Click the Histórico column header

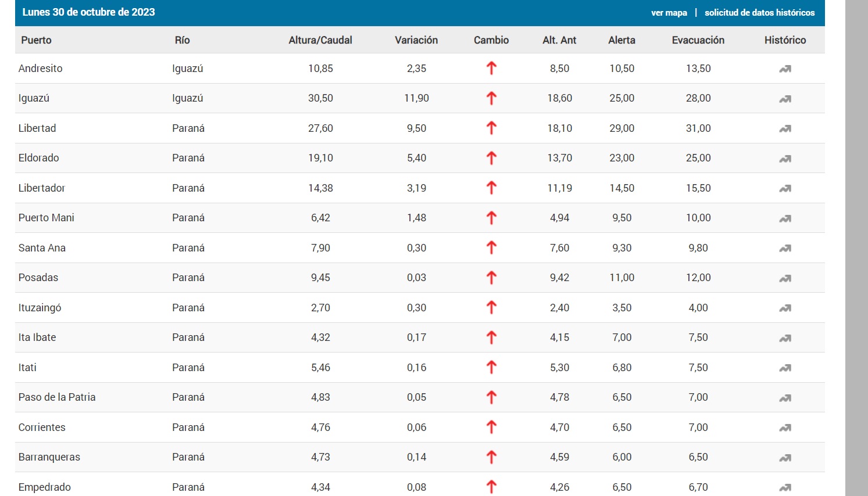(x=785, y=40)
